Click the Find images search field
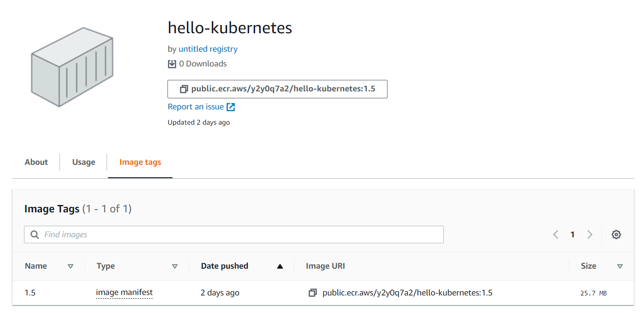This screenshot has width=644, height=313. 240,235
